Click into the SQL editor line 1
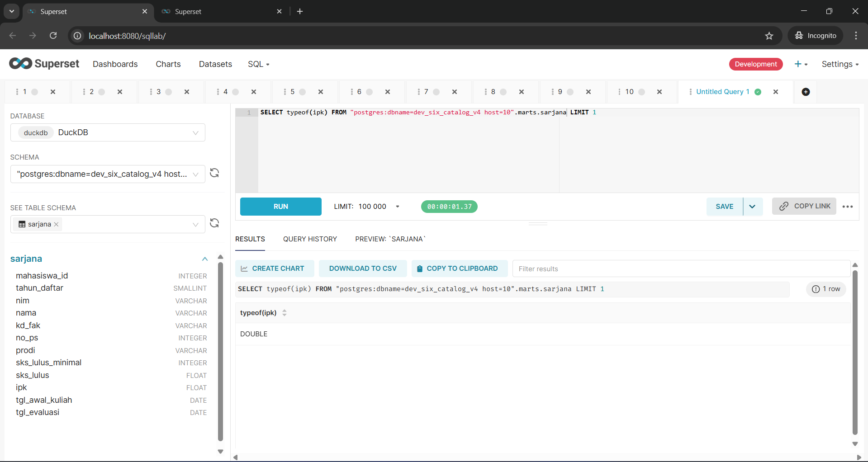Viewport: 868px width, 462px height. click(560, 113)
